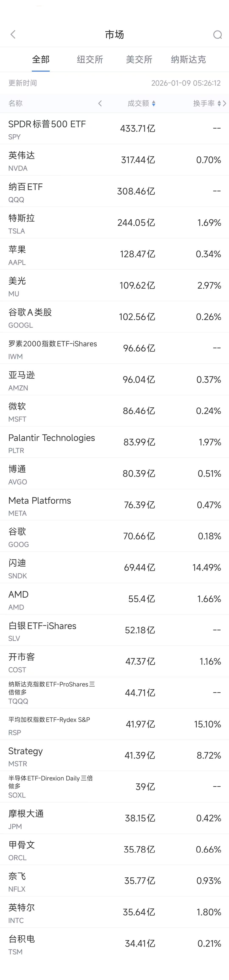Screen dimensions: 229x980
Task: Open the search icon
Action: click(217, 35)
